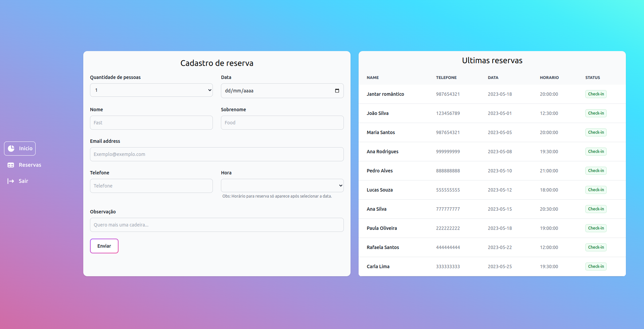Click Check-in for João Silva
Viewport: 644px width, 329px height.
pyautogui.click(x=596, y=113)
